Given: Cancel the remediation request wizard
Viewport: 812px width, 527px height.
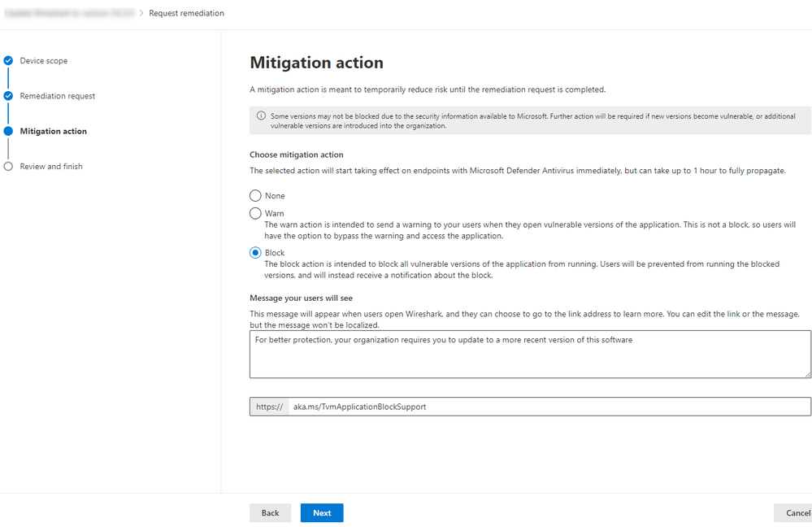Looking at the screenshot, I should (x=795, y=513).
